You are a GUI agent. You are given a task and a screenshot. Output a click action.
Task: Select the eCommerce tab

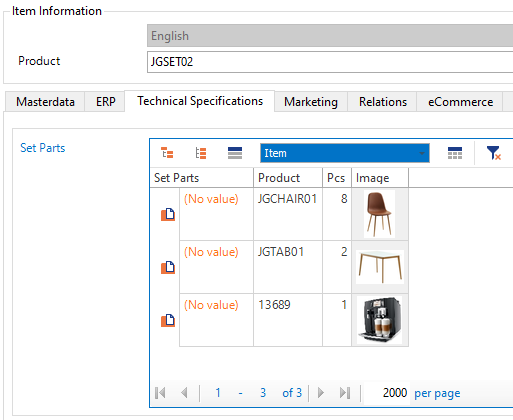[460, 102]
